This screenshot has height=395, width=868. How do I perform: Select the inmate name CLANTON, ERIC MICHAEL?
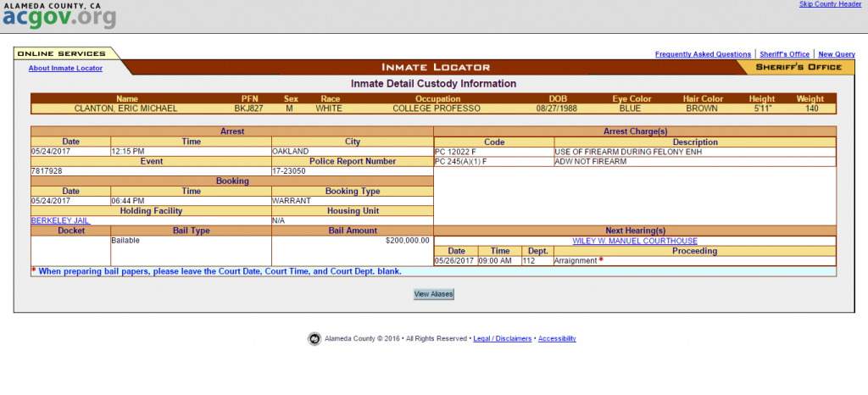[126, 108]
